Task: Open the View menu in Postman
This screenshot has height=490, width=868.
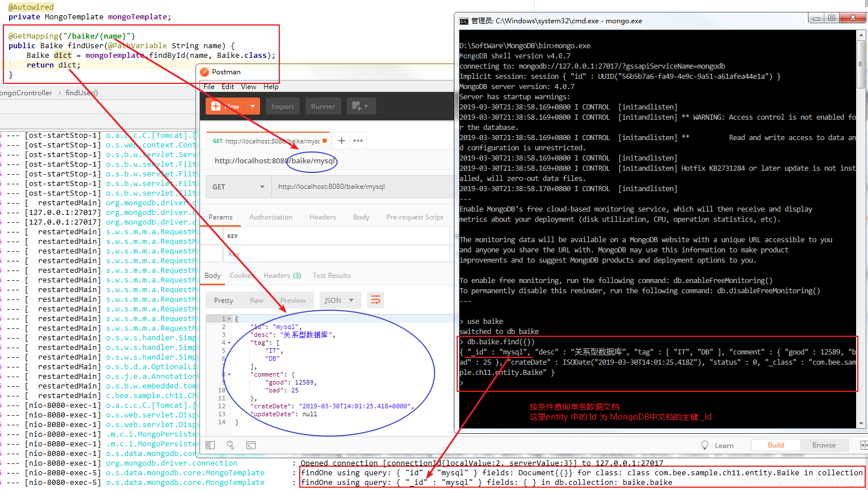Action: coord(249,87)
